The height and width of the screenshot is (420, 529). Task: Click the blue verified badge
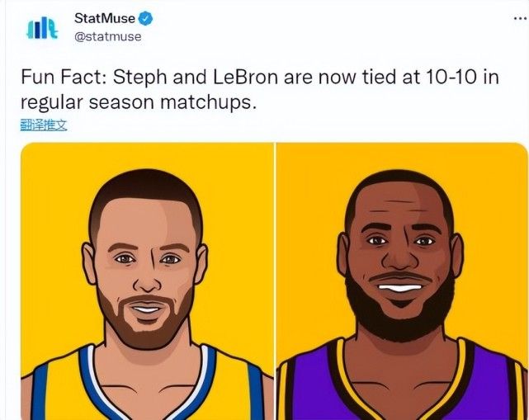coord(146,18)
